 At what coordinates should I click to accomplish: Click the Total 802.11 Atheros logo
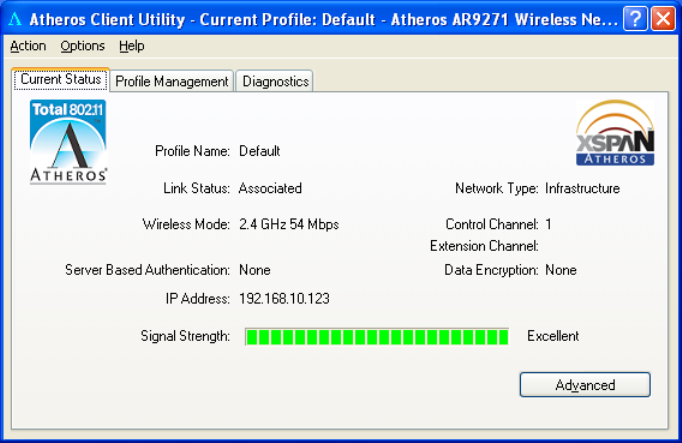click(68, 142)
